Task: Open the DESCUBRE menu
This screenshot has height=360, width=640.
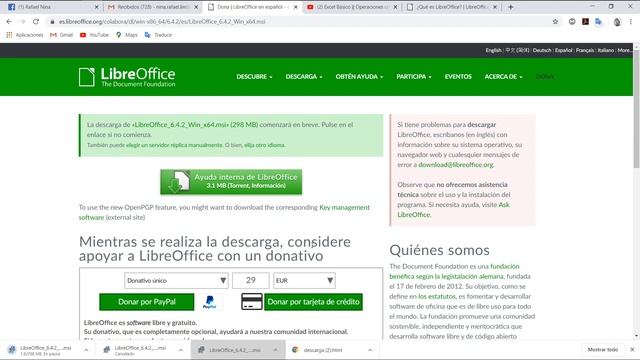Action: [254, 77]
